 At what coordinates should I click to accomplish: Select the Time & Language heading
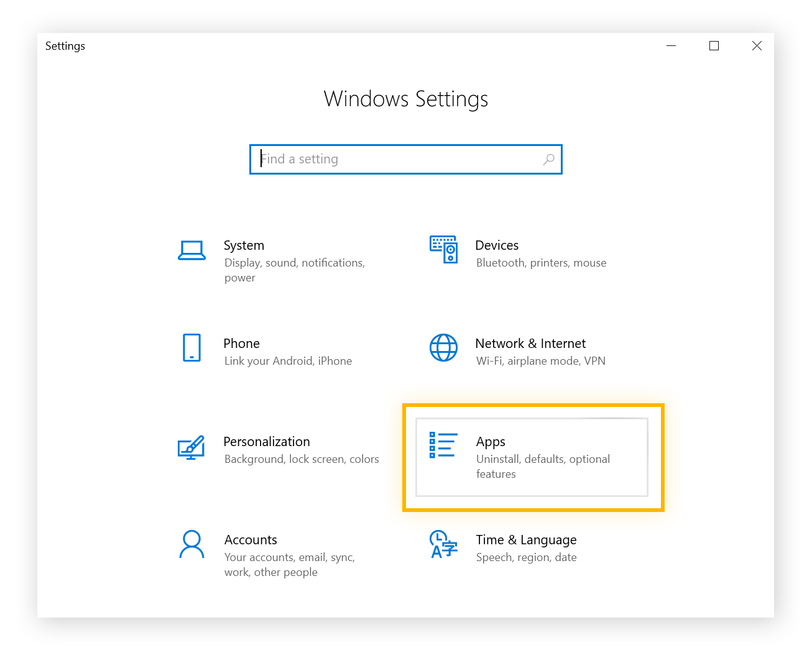tap(526, 540)
